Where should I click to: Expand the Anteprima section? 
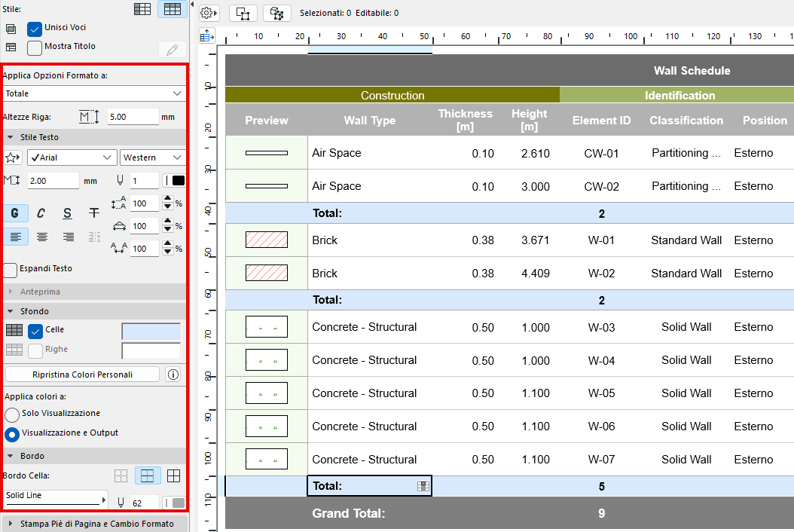[x=11, y=291]
